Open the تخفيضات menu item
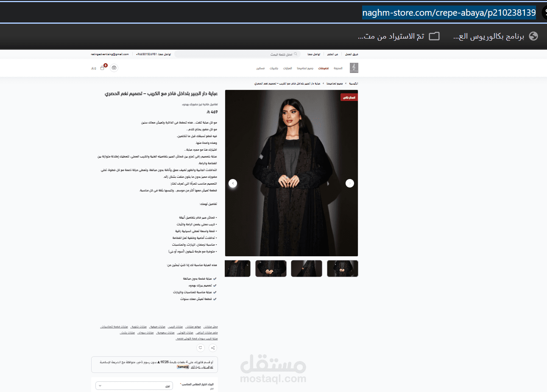 [324, 68]
